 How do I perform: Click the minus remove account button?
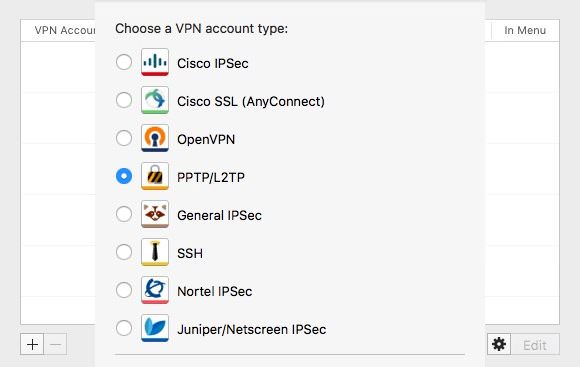point(55,344)
